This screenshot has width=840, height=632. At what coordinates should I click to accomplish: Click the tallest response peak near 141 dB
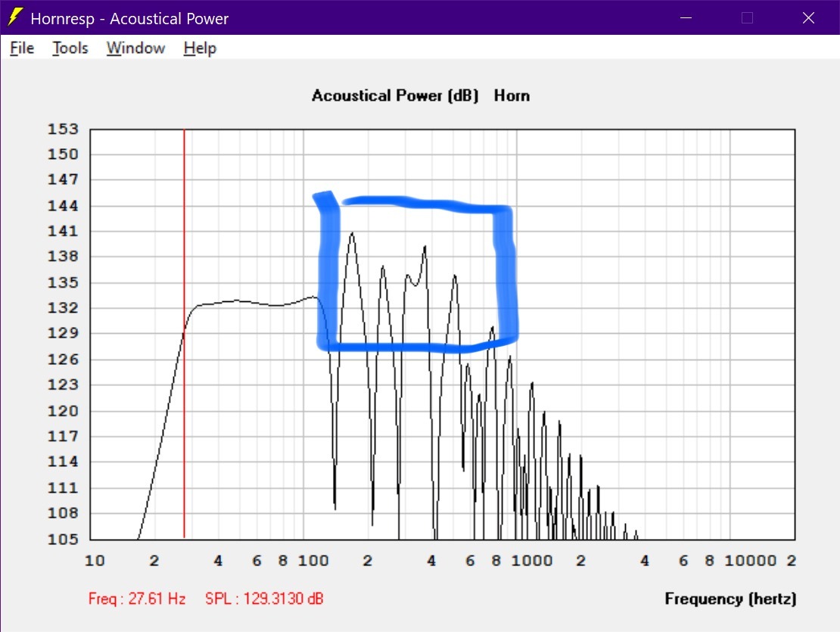pos(352,234)
